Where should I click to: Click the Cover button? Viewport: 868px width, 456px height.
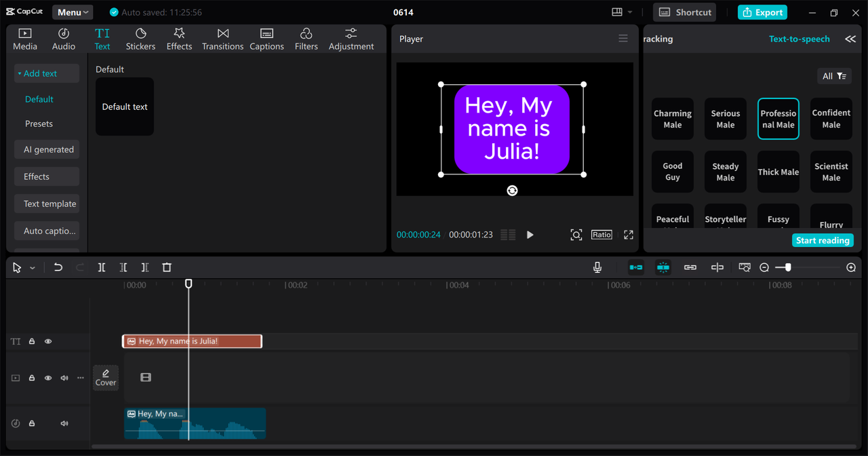[106, 377]
